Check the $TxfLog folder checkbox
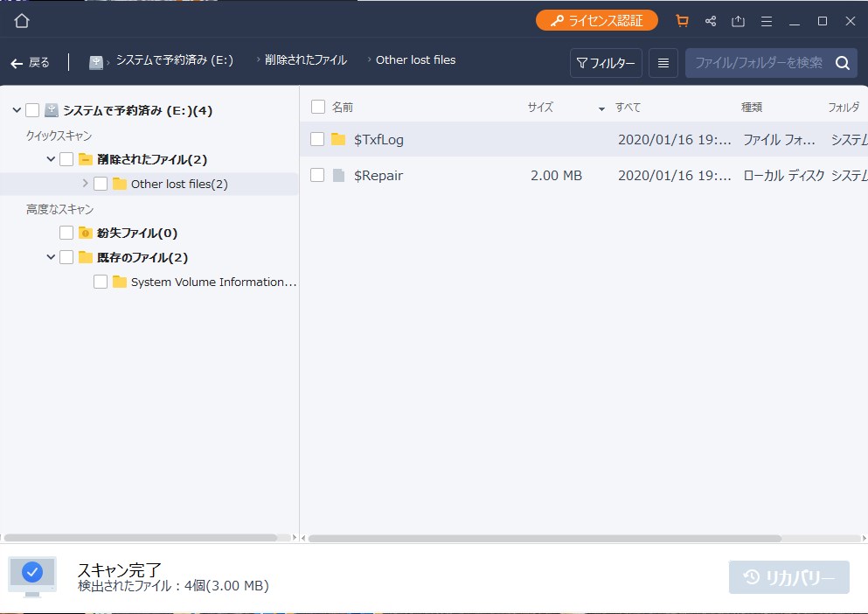This screenshot has height=614, width=868. [x=317, y=139]
